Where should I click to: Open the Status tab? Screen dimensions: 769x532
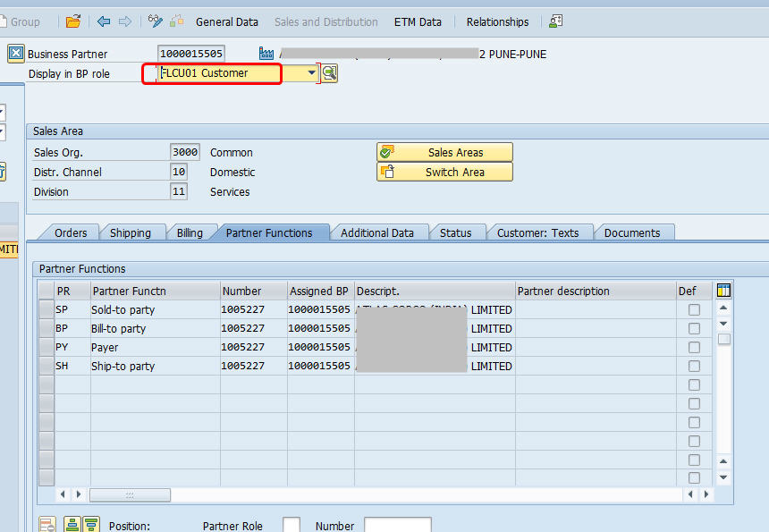[x=456, y=232]
